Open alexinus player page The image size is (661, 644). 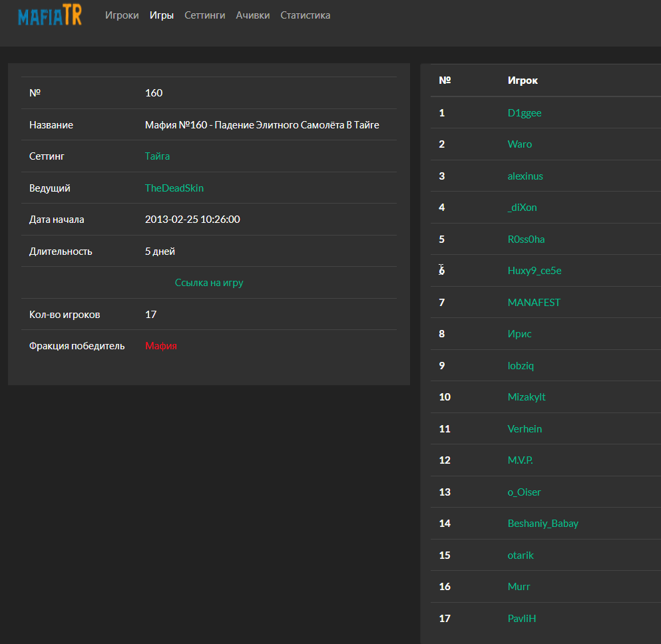tap(525, 176)
